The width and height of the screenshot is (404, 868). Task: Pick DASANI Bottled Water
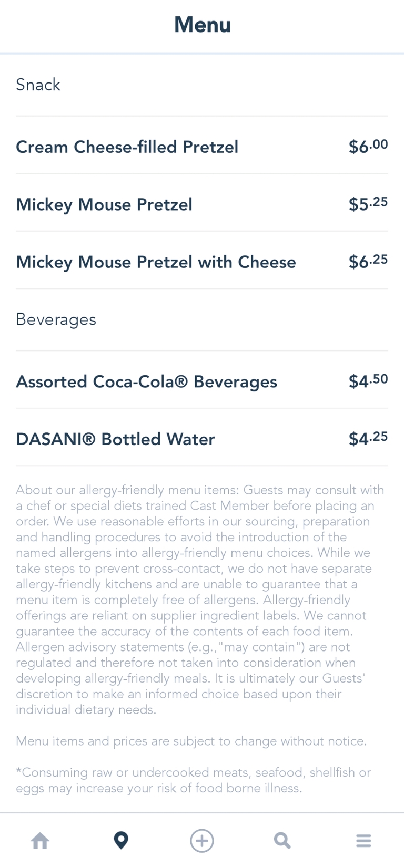click(115, 439)
